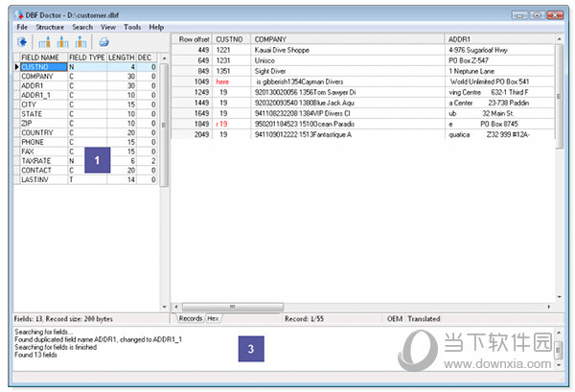Click the CUSTNO column header in data grid
575x392 pixels.
231,39
